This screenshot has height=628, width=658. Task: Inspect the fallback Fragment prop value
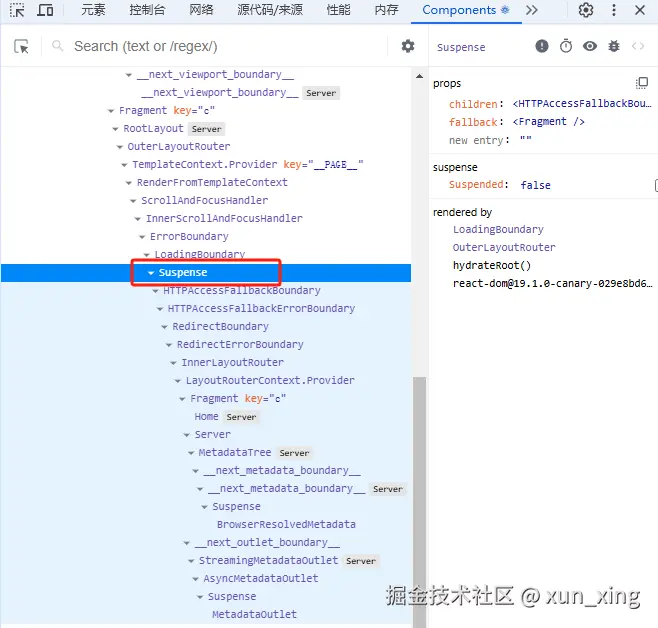(548, 122)
